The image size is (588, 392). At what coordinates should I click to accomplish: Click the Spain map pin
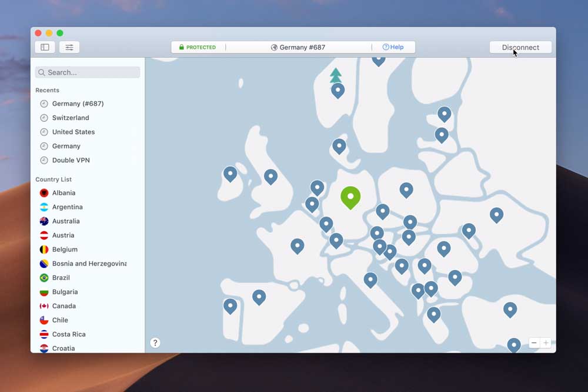[259, 297]
